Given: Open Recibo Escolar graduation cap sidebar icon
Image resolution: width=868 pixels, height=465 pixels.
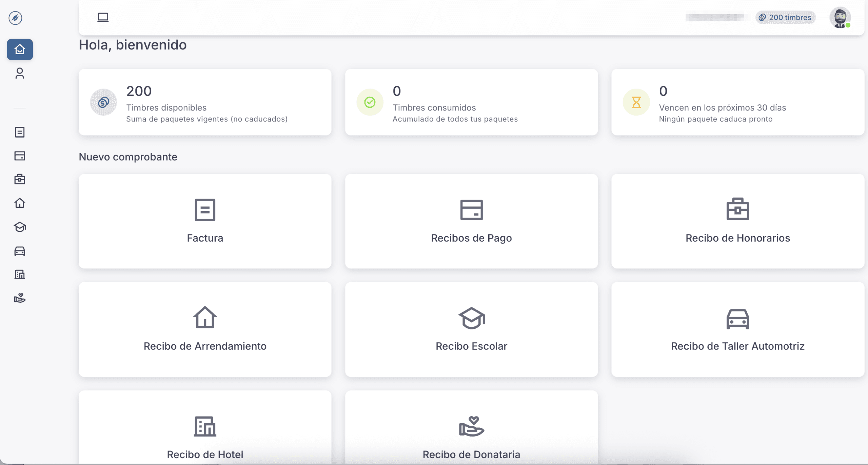Looking at the screenshot, I should click(x=20, y=227).
